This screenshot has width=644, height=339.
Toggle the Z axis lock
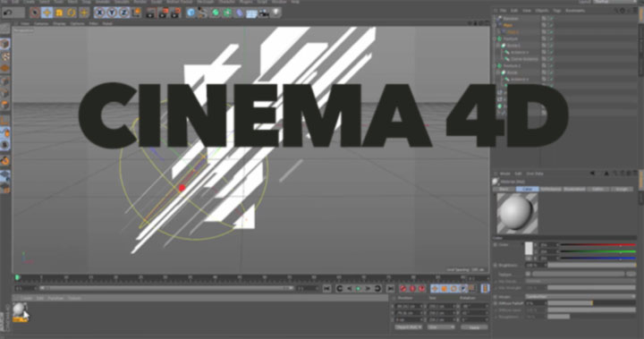tap(124, 13)
